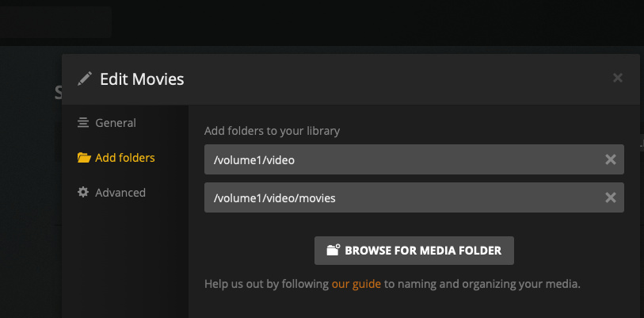Click the /volume1/video/movies path field
Screen dimensions: 644x318
click(x=396, y=198)
